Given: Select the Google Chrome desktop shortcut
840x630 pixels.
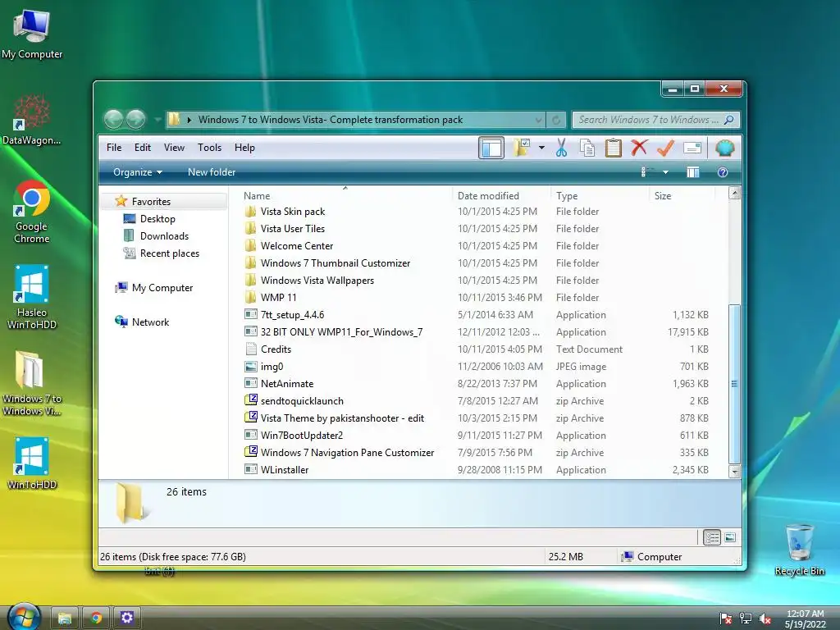Looking at the screenshot, I should click(32, 212).
